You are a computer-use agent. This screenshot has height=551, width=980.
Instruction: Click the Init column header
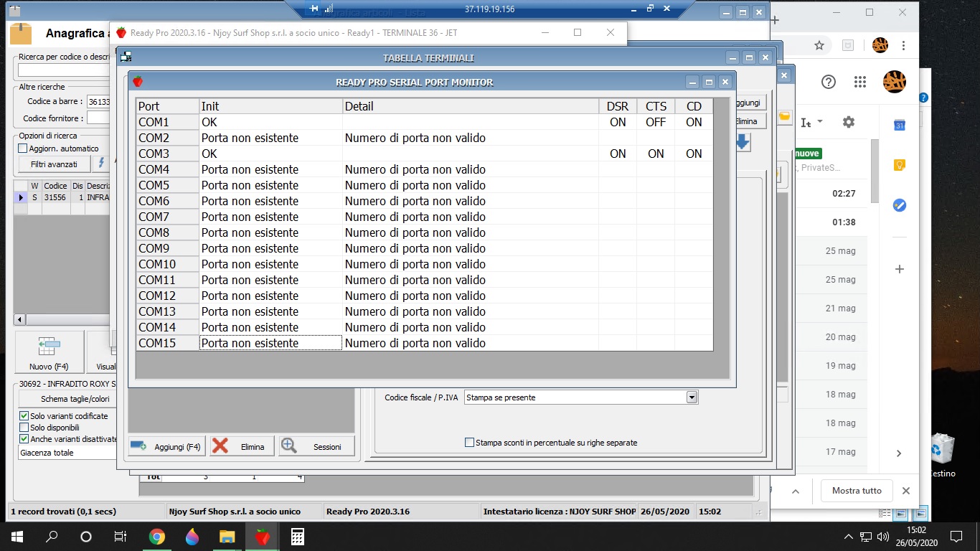[x=271, y=106]
